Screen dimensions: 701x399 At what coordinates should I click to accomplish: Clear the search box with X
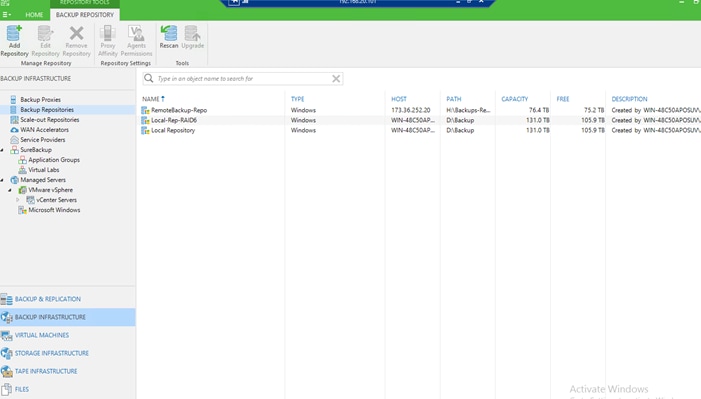[336, 79]
